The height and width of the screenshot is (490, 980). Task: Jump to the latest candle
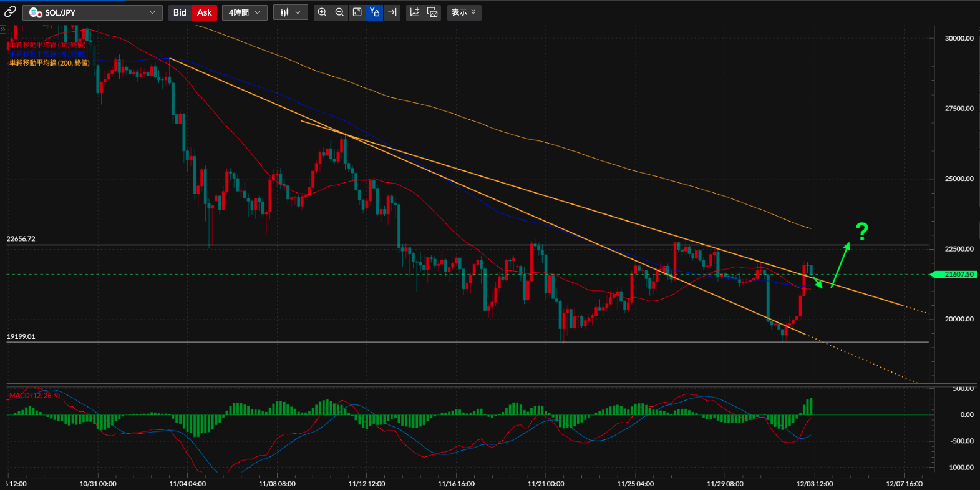tap(392, 12)
